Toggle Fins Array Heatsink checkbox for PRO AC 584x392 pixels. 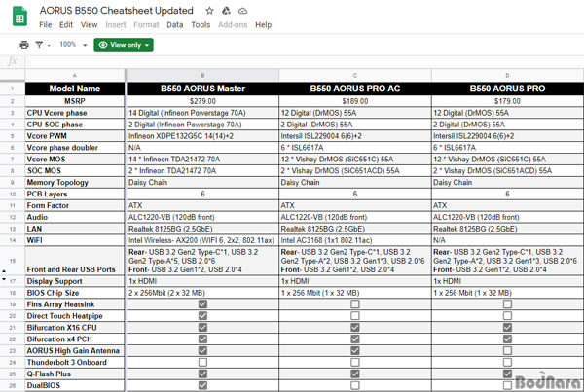pos(355,304)
